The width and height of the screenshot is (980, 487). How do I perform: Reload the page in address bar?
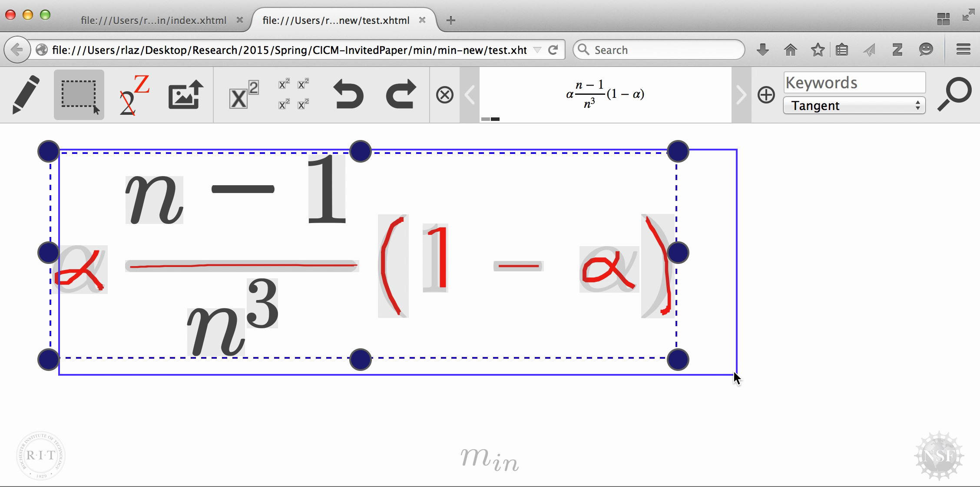[553, 50]
